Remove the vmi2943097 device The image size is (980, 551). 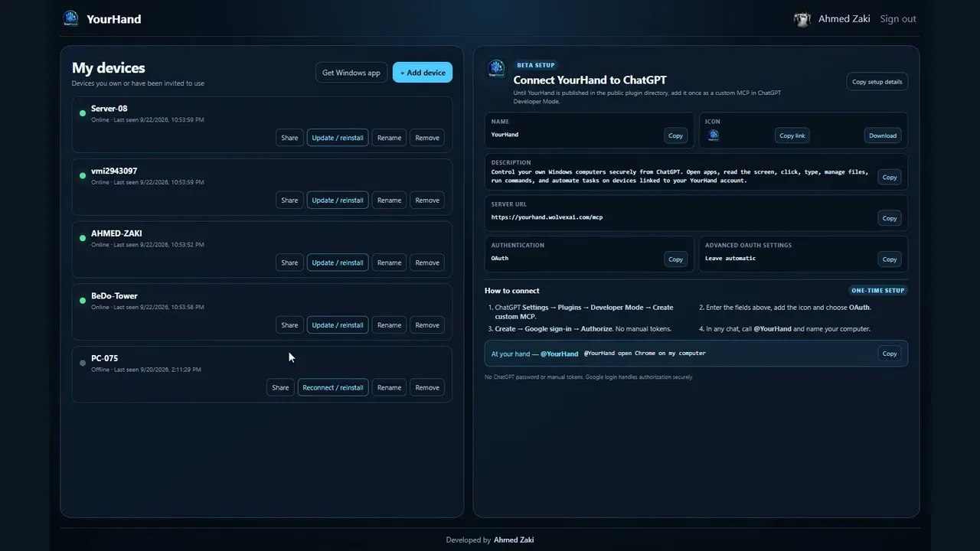[x=427, y=201]
